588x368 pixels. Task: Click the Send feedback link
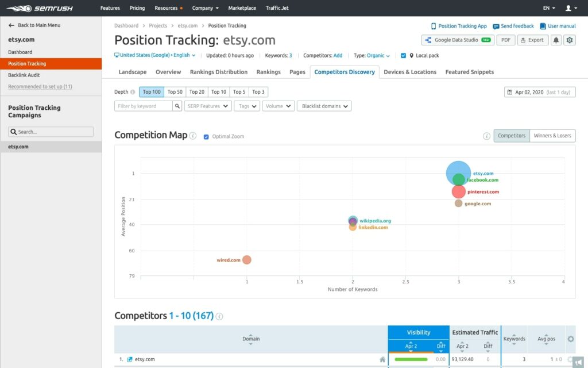(x=513, y=26)
